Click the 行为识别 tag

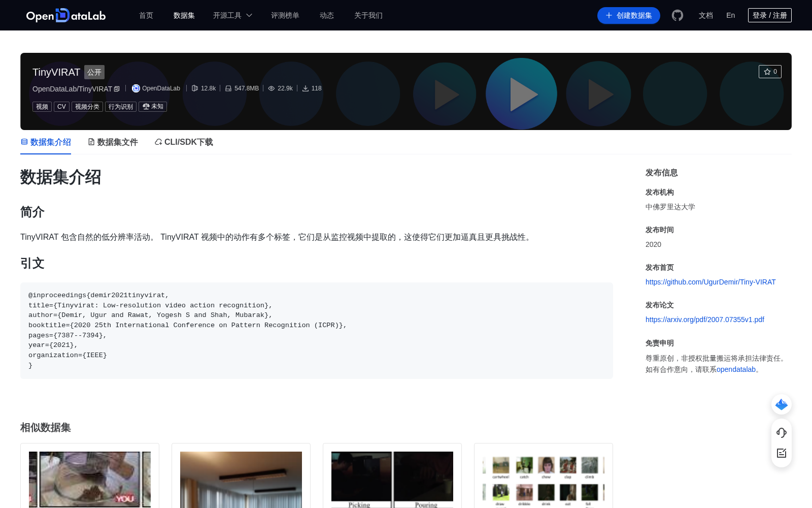121,107
